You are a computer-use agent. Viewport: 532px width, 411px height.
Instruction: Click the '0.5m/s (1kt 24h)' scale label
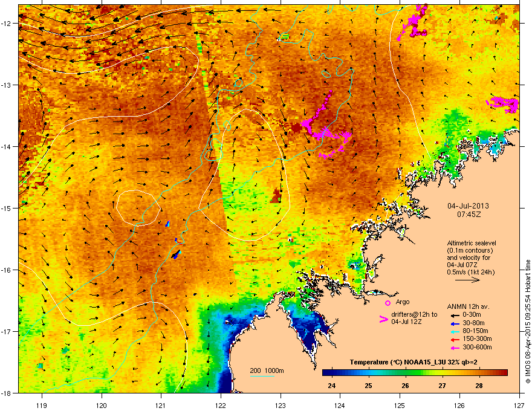tap(470, 272)
